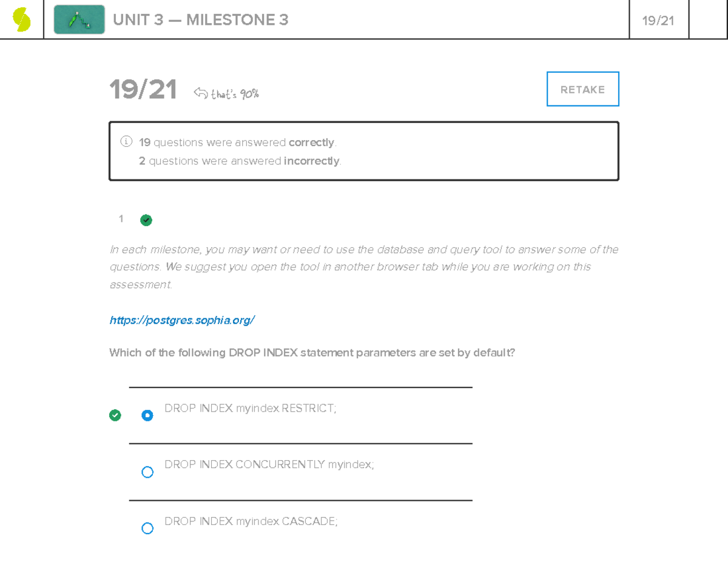Select the DROP INDEX myindex CASCADE radio button
The width and height of the screenshot is (728, 562).
tap(147, 528)
